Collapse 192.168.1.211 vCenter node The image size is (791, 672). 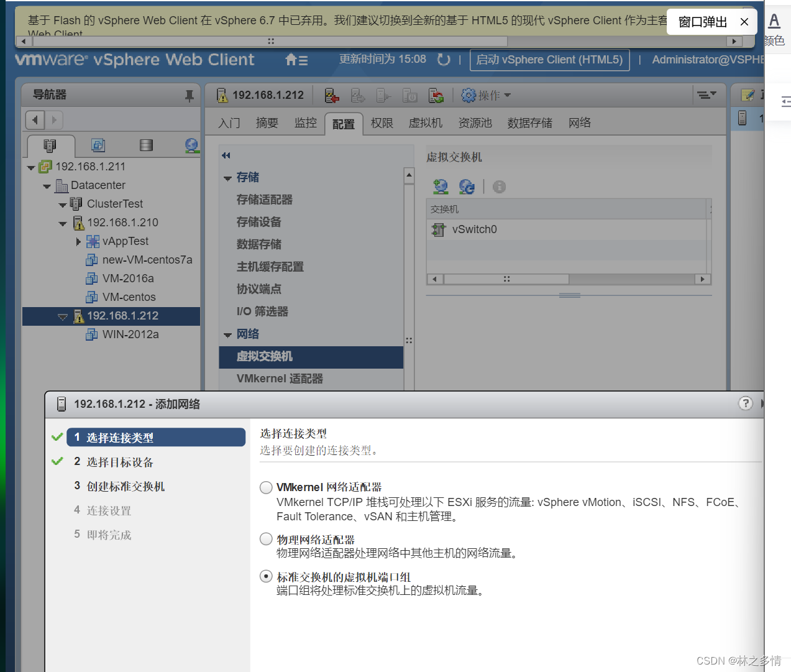[31, 168]
